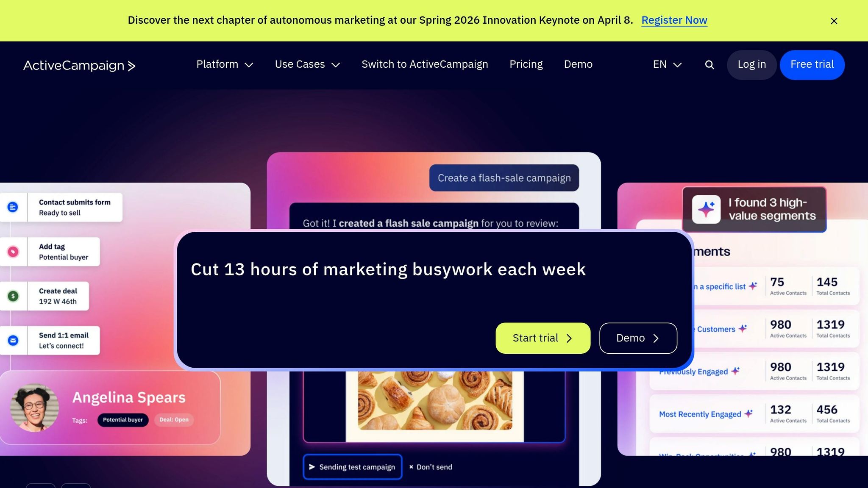Open the search icon in the navigation bar
This screenshot has width=868, height=488.
tap(709, 64)
